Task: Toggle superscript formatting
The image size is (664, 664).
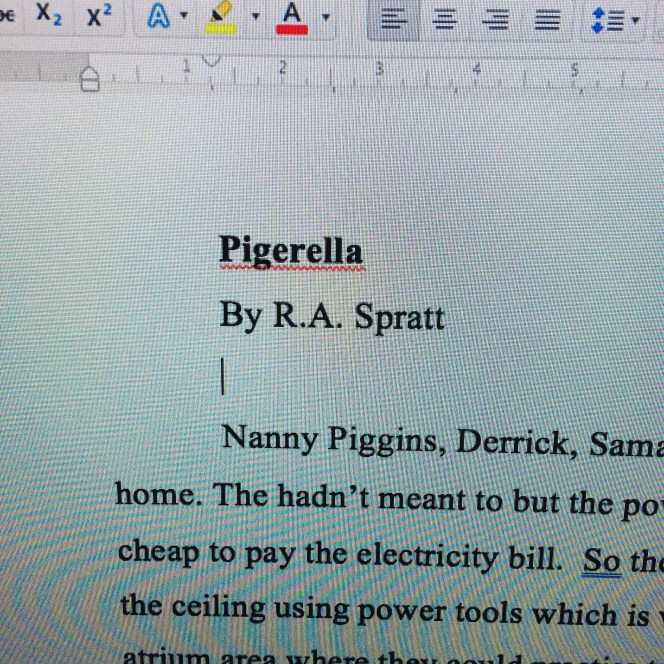Action: (99, 15)
